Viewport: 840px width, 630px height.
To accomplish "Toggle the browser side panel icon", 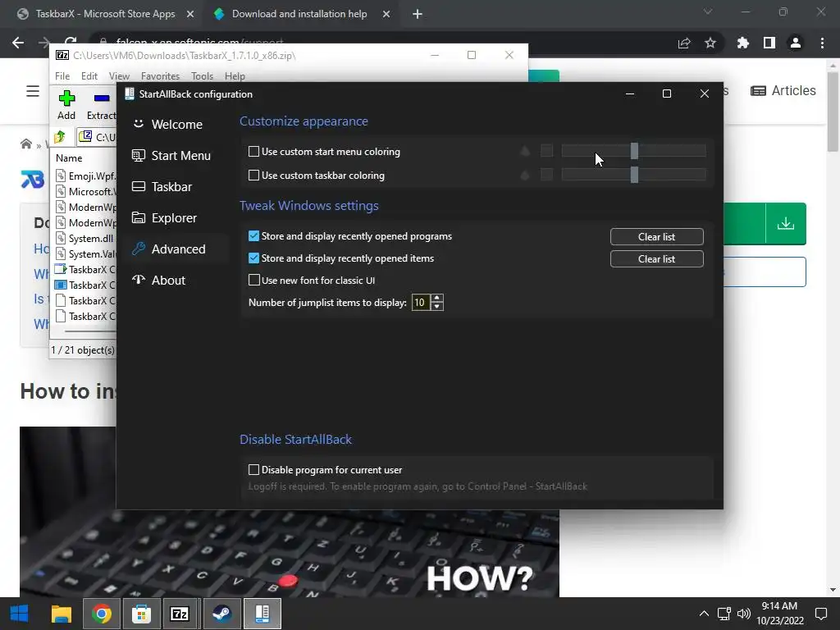I will click(769, 43).
